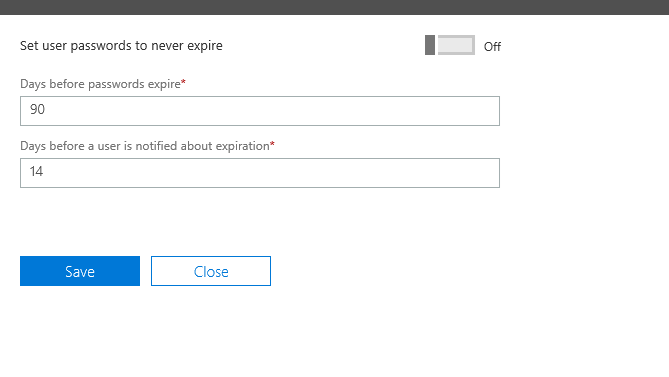Click the dark gray header bar

click(x=334, y=7)
